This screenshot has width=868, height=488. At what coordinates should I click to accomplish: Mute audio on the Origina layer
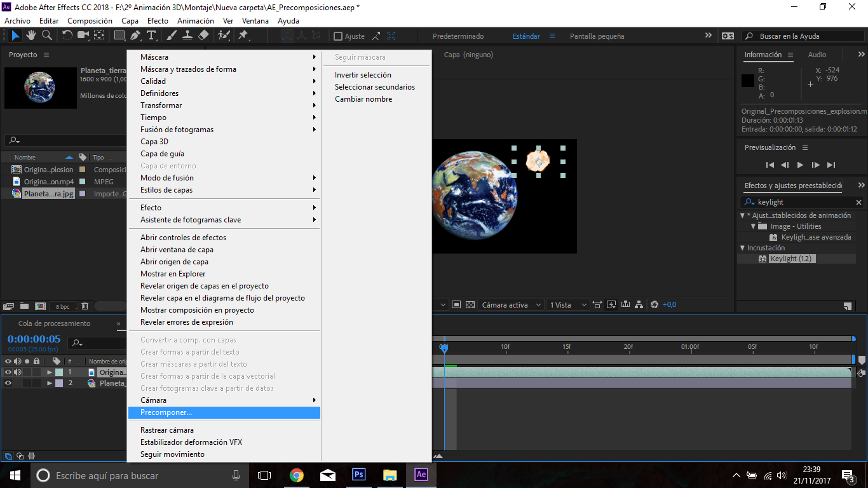point(18,372)
